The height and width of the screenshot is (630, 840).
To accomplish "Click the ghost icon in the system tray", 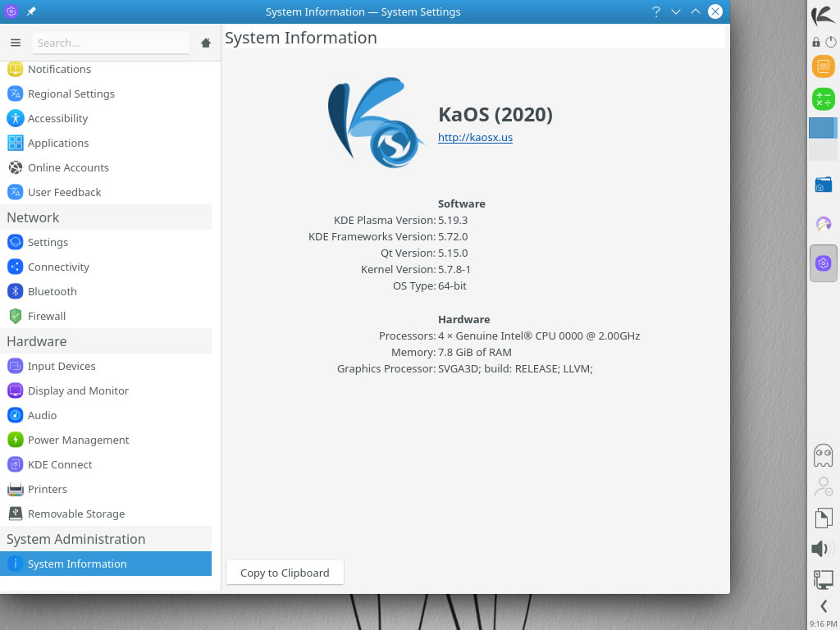I will (824, 455).
